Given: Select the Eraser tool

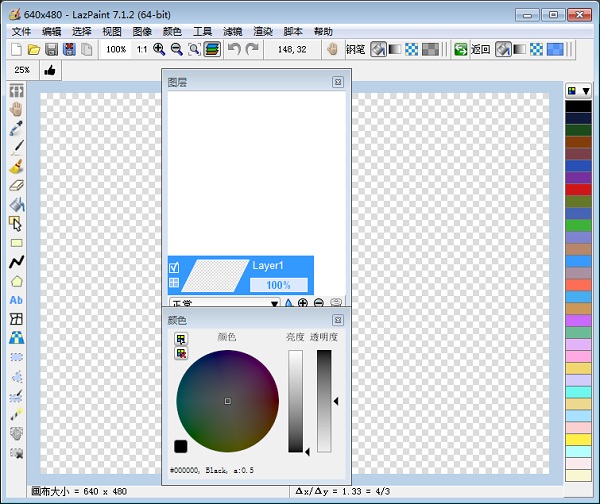Looking at the screenshot, I should [16, 185].
